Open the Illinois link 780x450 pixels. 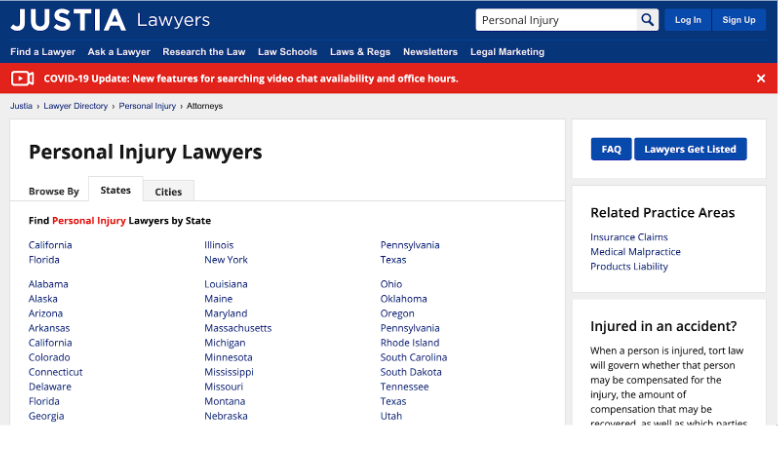pyautogui.click(x=219, y=245)
